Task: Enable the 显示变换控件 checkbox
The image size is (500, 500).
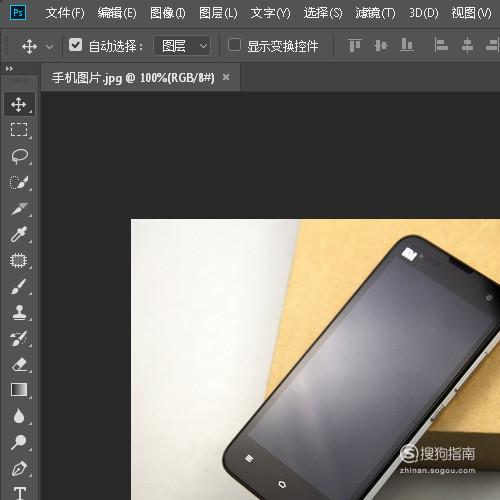Action: (234, 45)
